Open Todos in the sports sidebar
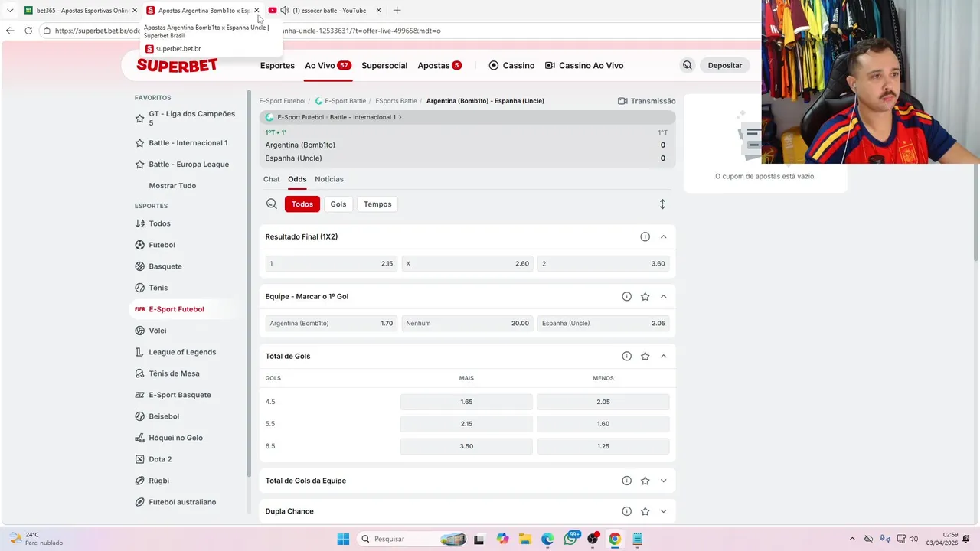The height and width of the screenshot is (551, 980). (159, 223)
